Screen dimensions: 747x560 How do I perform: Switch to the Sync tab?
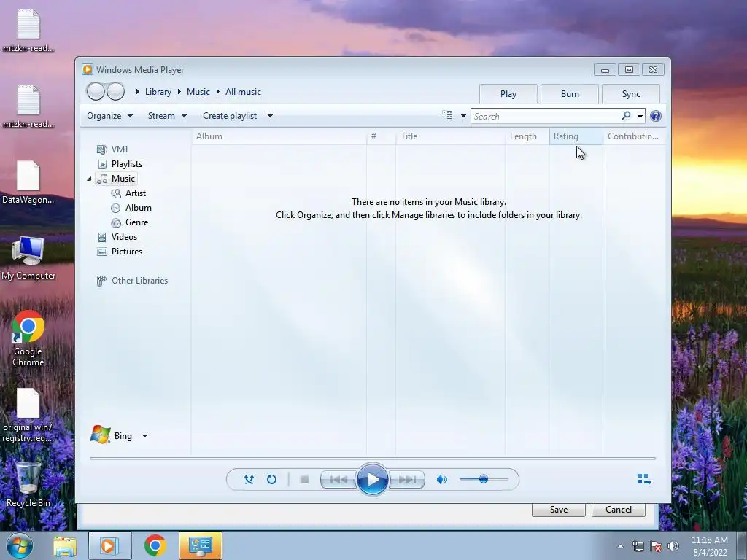pyautogui.click(x=631, y=94)
